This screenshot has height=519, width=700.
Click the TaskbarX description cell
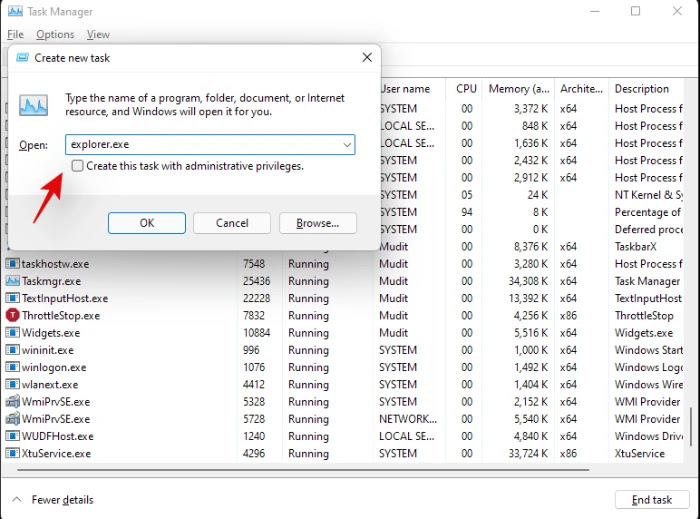636,246
